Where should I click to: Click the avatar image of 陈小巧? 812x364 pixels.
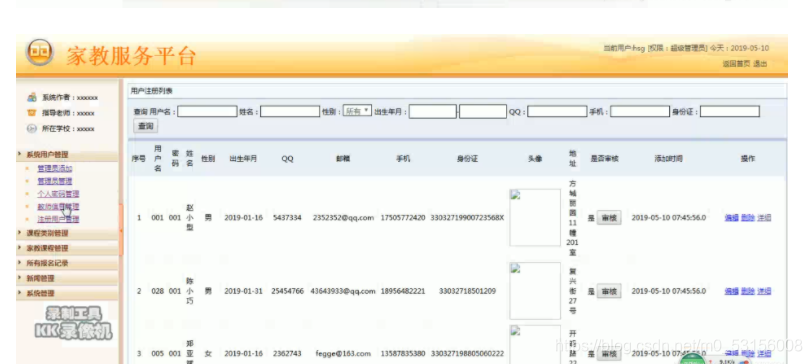tap(535, 291)
